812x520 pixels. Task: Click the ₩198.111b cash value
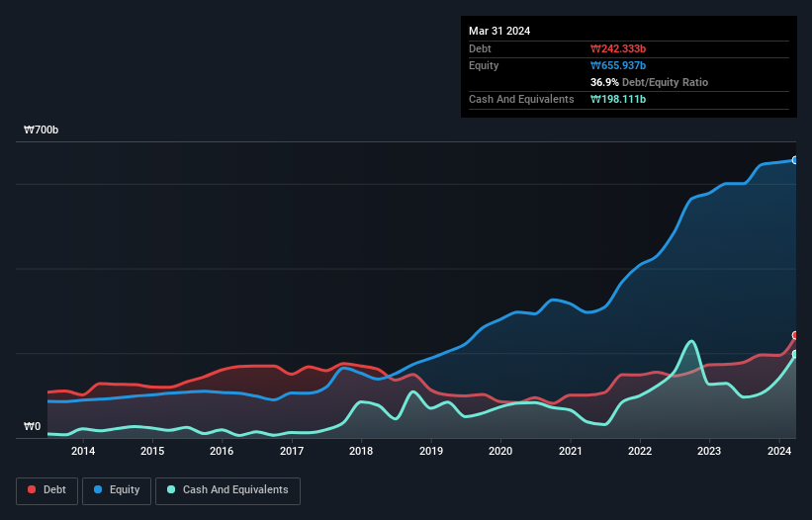618,99
